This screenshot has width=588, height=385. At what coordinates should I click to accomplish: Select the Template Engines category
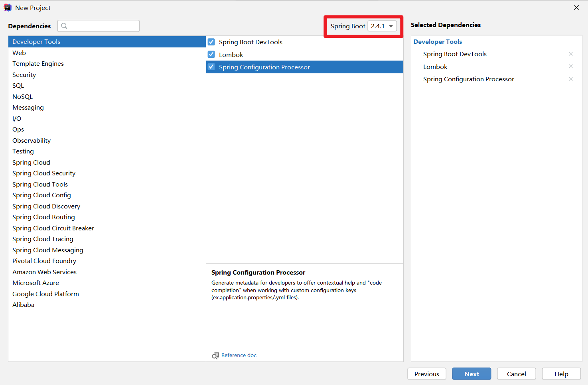pyautogui.click(x=107, y=64)
